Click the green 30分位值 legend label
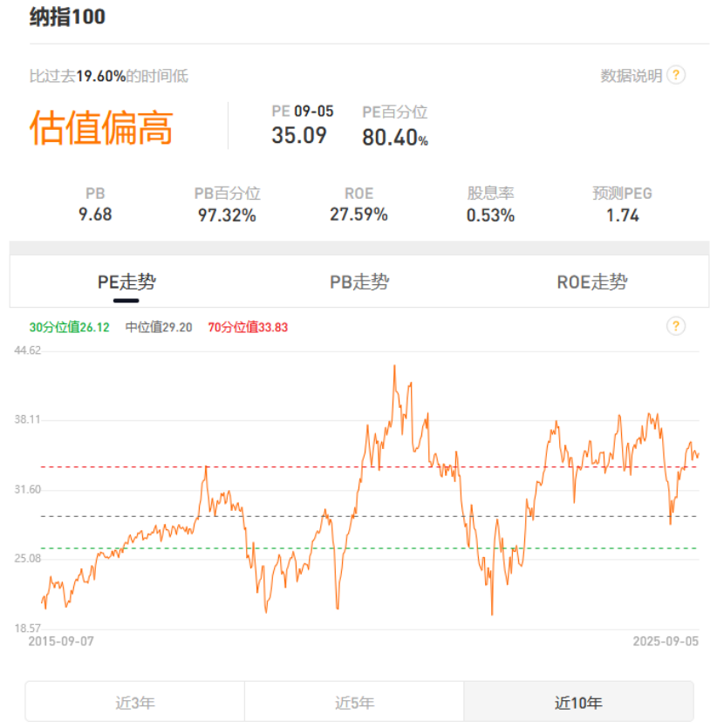Screen dimensions: 724x728 point(69,328)
